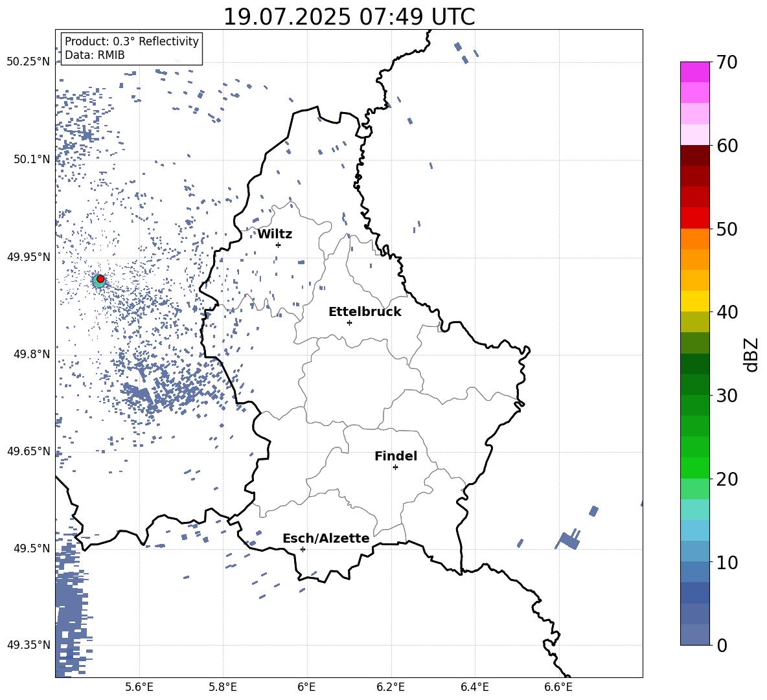This screenshot has height=700, width=767.
Task: Click the red radar site marker
Action: (100, 279)
